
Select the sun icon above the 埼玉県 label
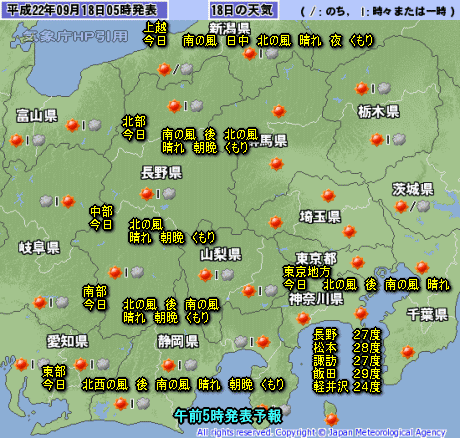[328, 196]
